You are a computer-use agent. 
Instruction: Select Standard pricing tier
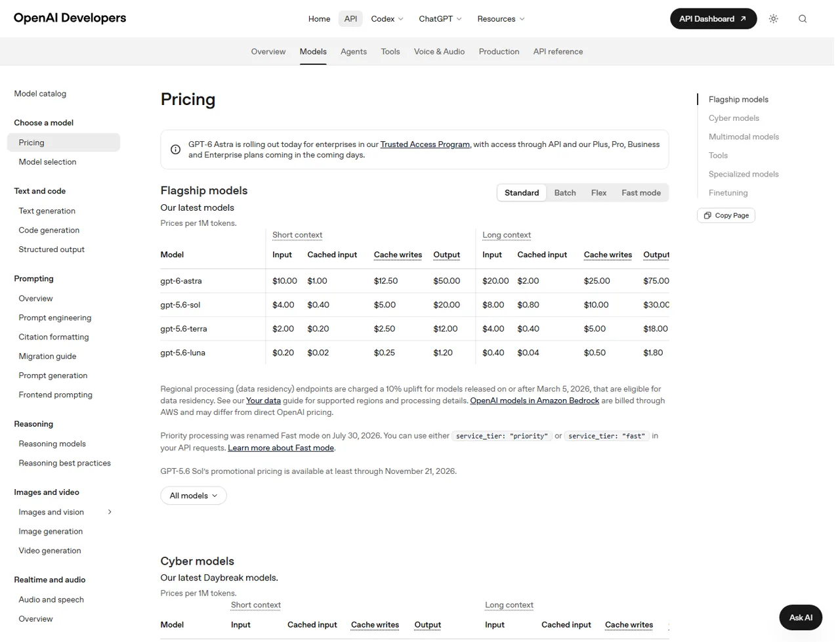522,193
